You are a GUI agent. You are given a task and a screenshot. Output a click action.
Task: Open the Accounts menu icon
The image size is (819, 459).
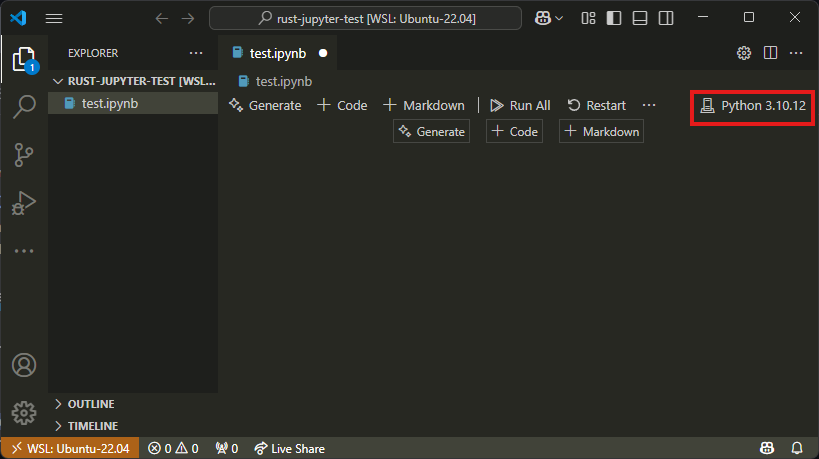pyautogui.click(x=24, y=365)
